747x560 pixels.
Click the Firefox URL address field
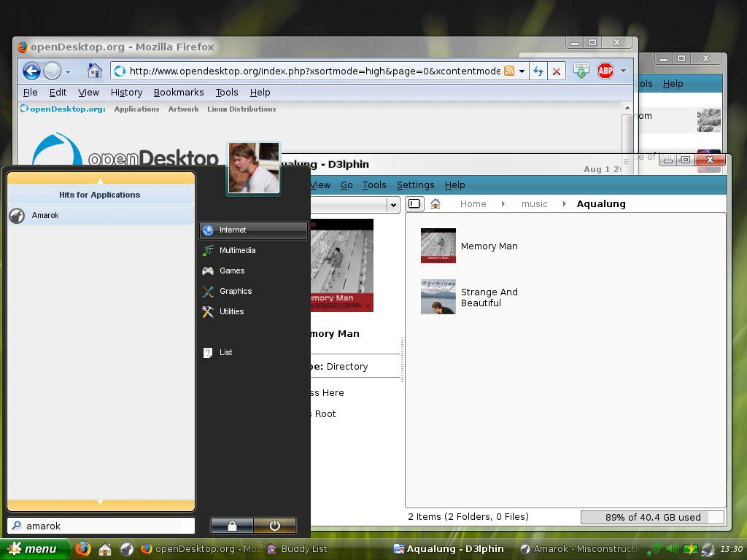[314, 71]
